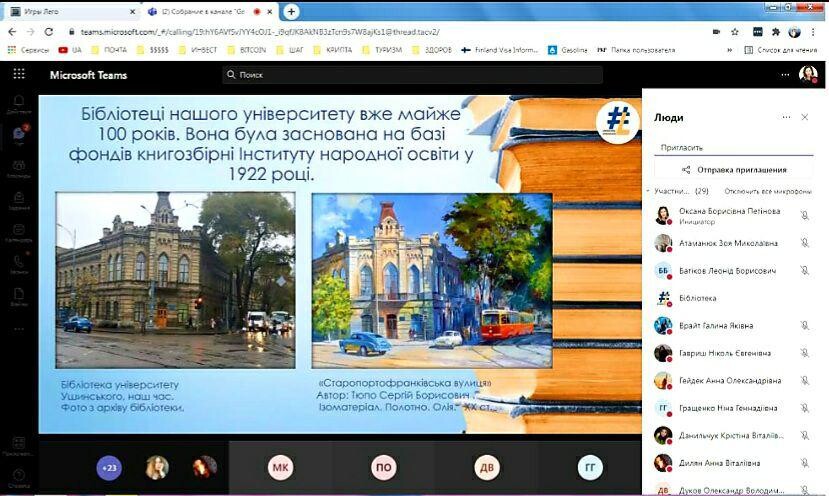829x496 pixels.
Task: Click the МК participant tile
Action: 281,467
